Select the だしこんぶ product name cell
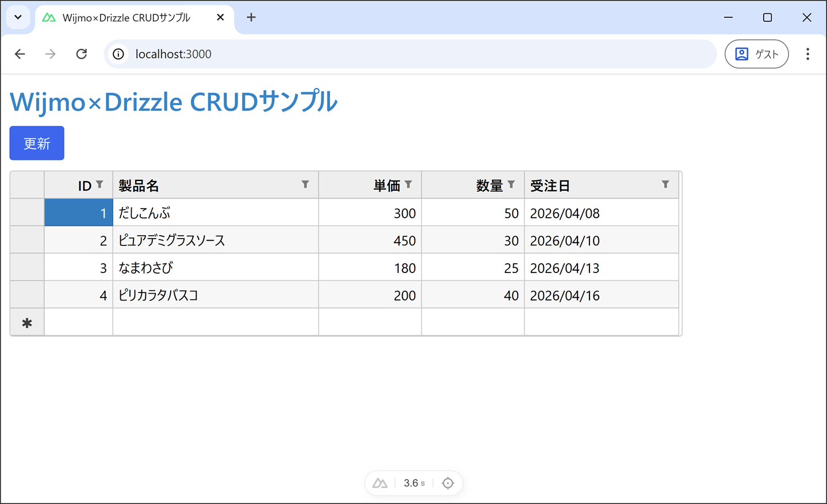The height and width of the screenshot is (504, 827). [215, 213]
